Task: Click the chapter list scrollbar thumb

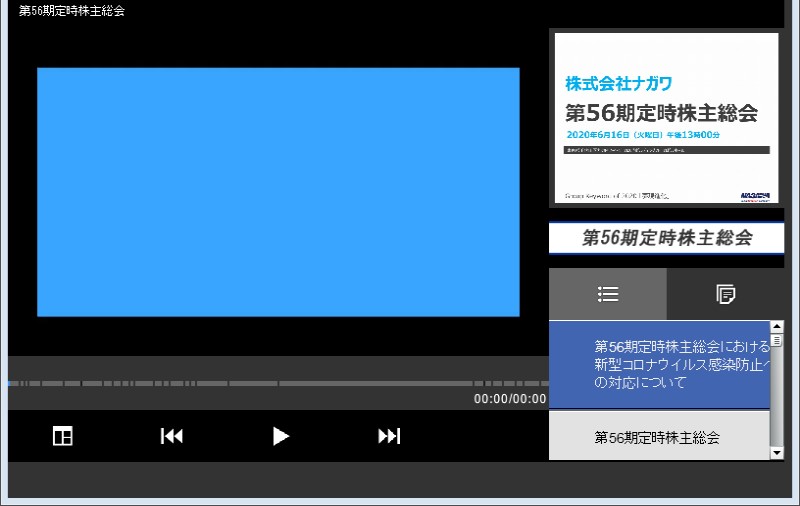Action: (x=777, y=340)
